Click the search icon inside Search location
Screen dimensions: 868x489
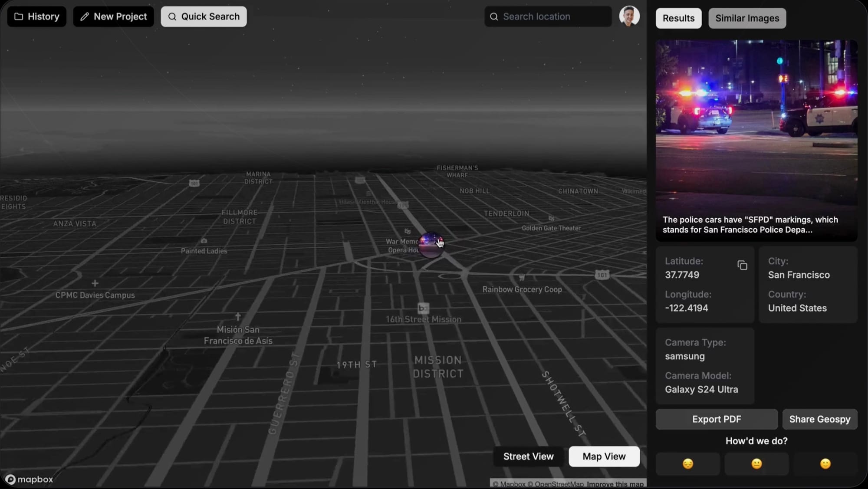[493, 16]
